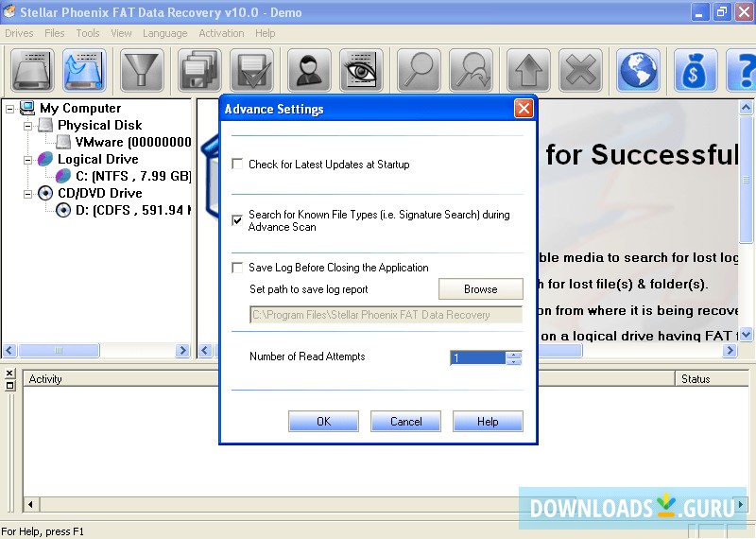Click the square float button of Activity pane
The width and height of the screenshot is (756, 539).
[10, 386]
